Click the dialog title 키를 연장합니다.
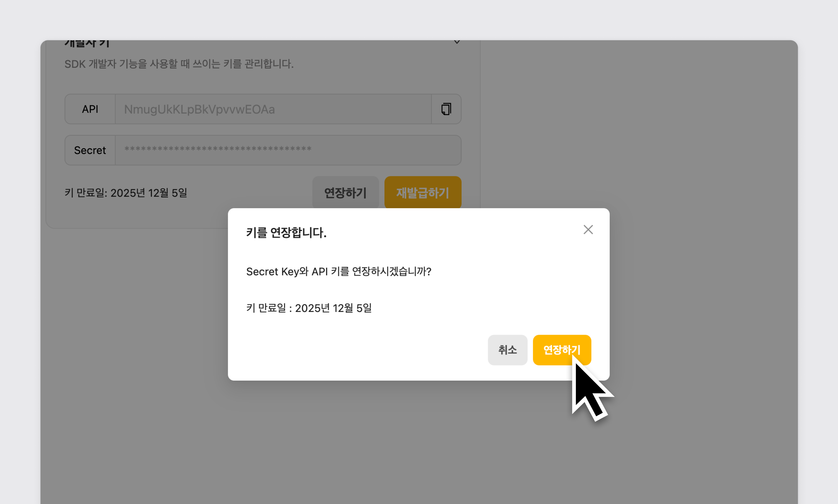The height and width of the screenshot is (504, 838). (x=286, y=233)
